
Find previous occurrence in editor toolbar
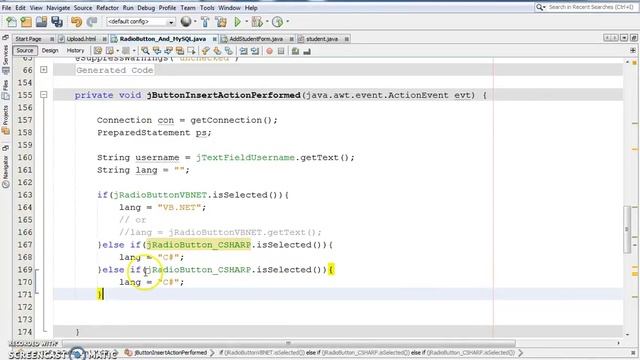coord(157,51)
